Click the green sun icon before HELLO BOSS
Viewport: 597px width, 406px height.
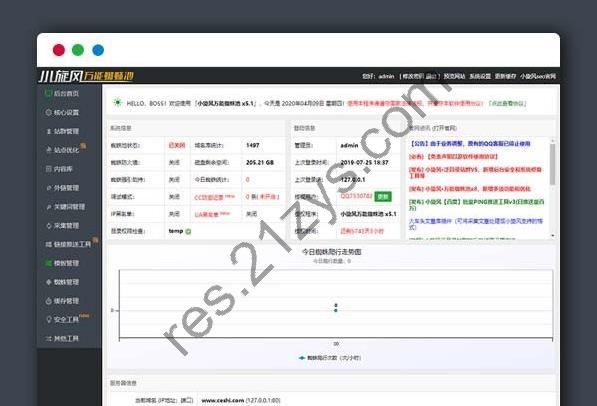pyautogui.click(x=118, y=102)
